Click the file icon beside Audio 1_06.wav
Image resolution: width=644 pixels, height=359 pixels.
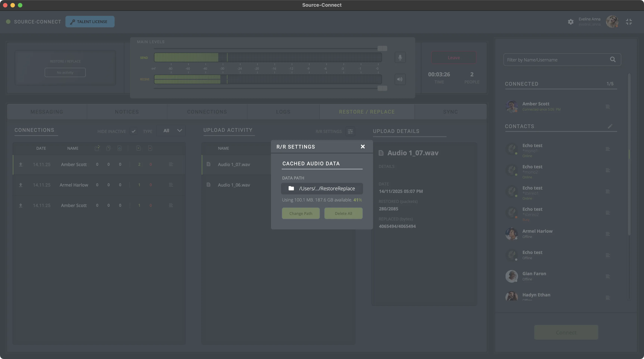click(209, 185)
